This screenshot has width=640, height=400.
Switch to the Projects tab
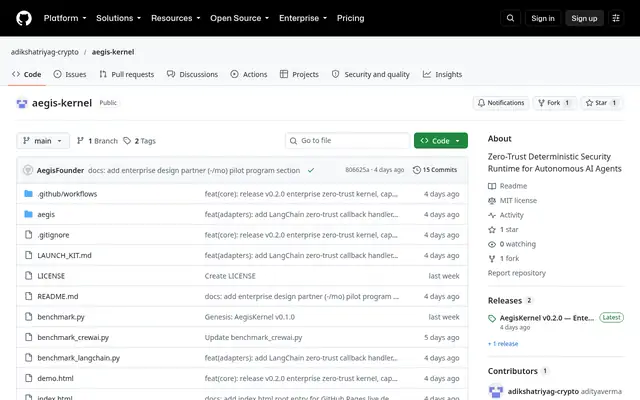pyautogui.click(x=299, y=74)
